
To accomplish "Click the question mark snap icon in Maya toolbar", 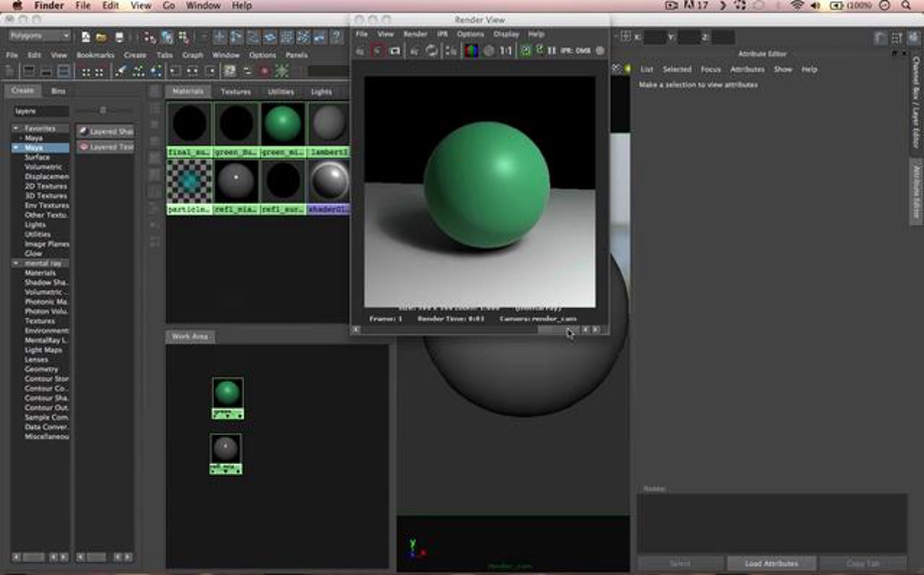I will pyautogui.click(x=336, y=37).
